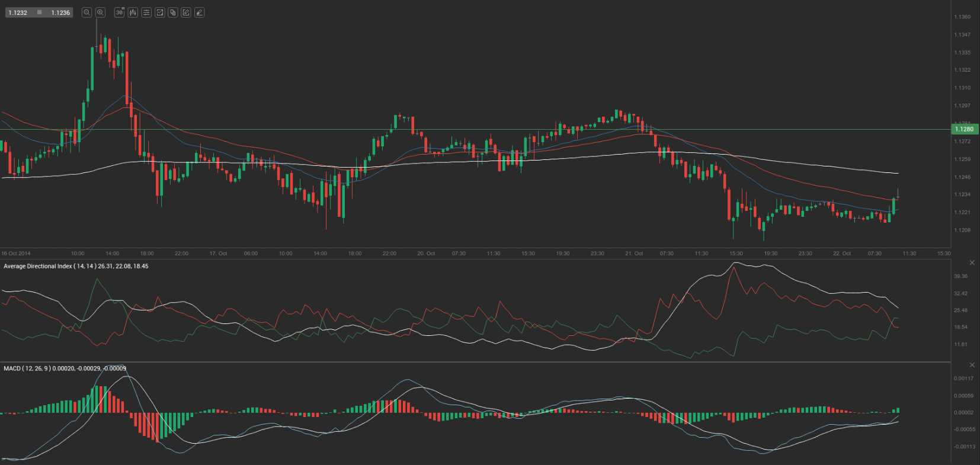Open the candlestick chart type menu
Screen dimensions: 980x465
[133, 12]
